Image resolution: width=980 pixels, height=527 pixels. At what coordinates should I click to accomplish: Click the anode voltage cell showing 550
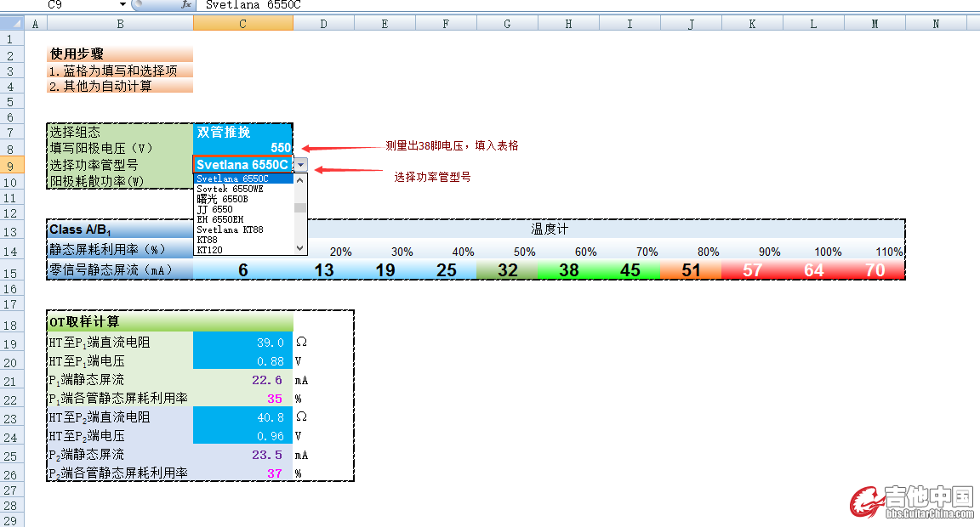tap(243, 148)
